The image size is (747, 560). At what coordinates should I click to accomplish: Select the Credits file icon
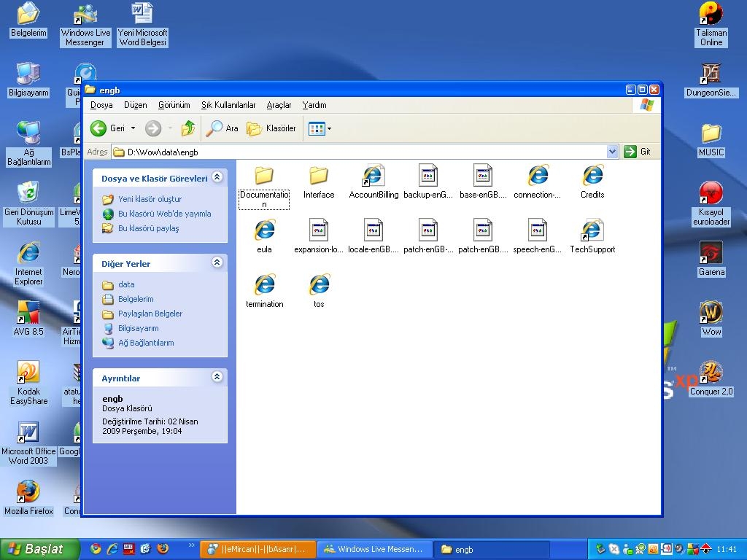coord(592,176)
